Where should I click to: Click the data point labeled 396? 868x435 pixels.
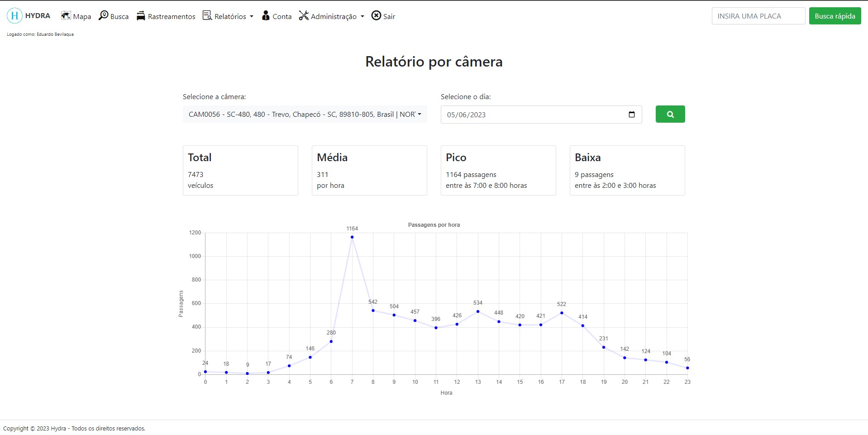(436, 328)
